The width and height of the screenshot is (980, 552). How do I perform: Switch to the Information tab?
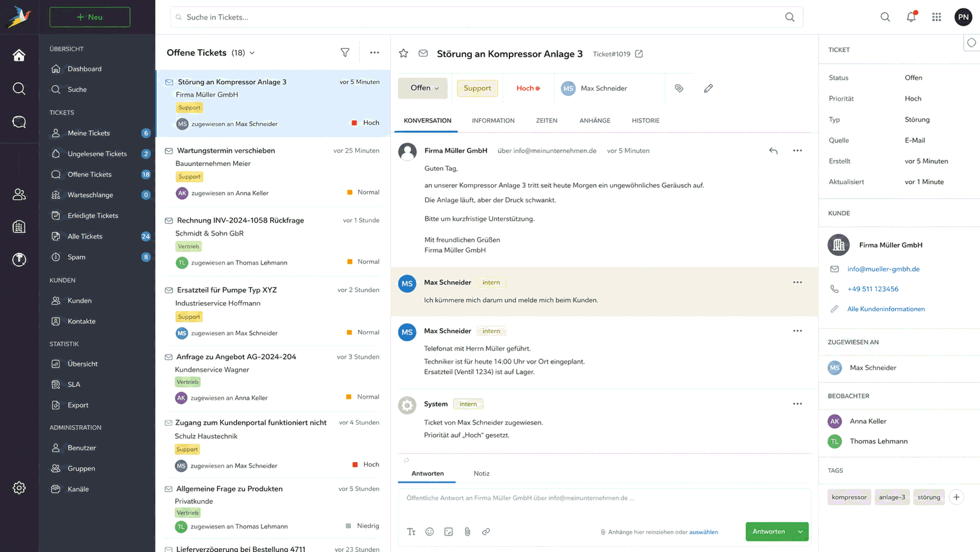pos(493,121)
